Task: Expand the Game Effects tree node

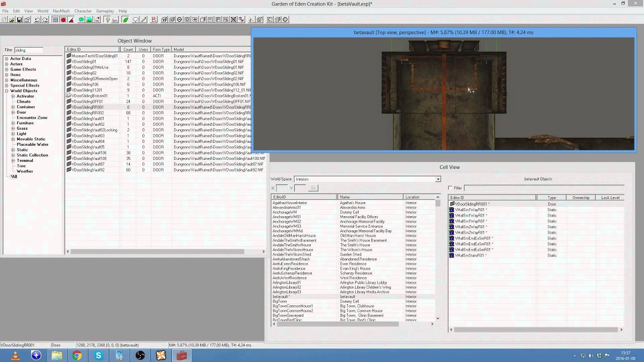Action: (x=7, y=69)
